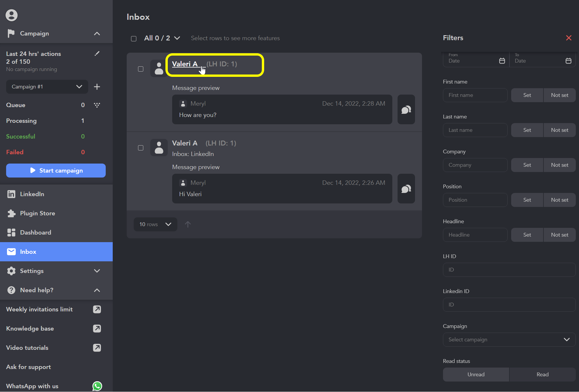Open the Select campaign filter dropdown
Screen dimensions: 579x392
(509, 340)
